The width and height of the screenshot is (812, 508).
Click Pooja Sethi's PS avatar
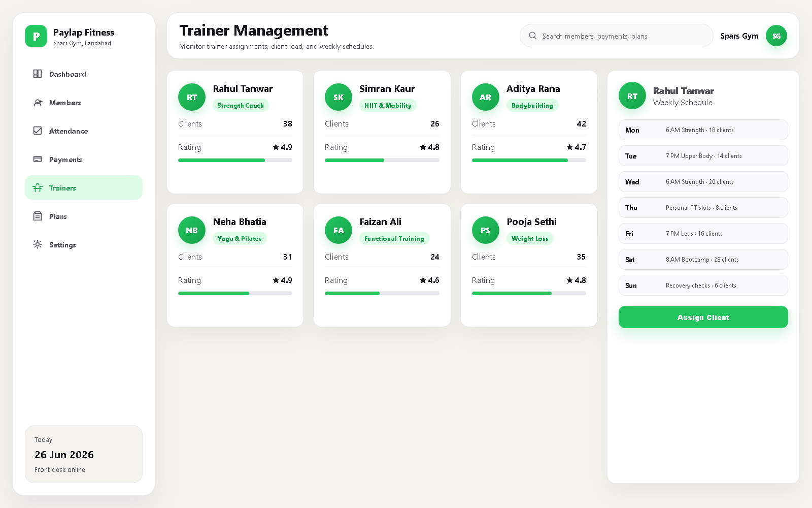tap(486, 230)
